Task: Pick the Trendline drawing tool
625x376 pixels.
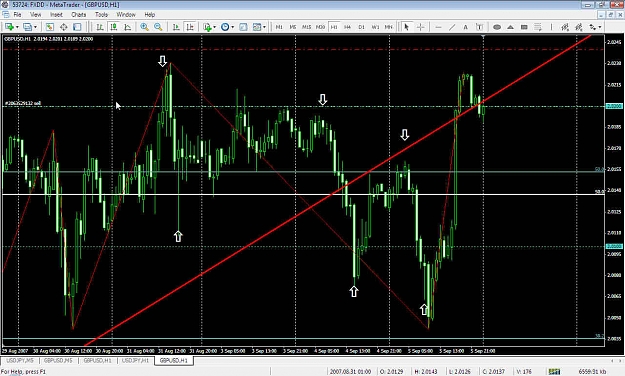Action: point(452,27)
